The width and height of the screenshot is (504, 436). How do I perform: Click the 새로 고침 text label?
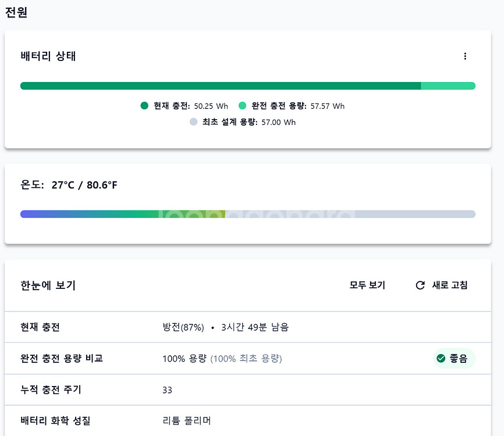coord(449,285)
